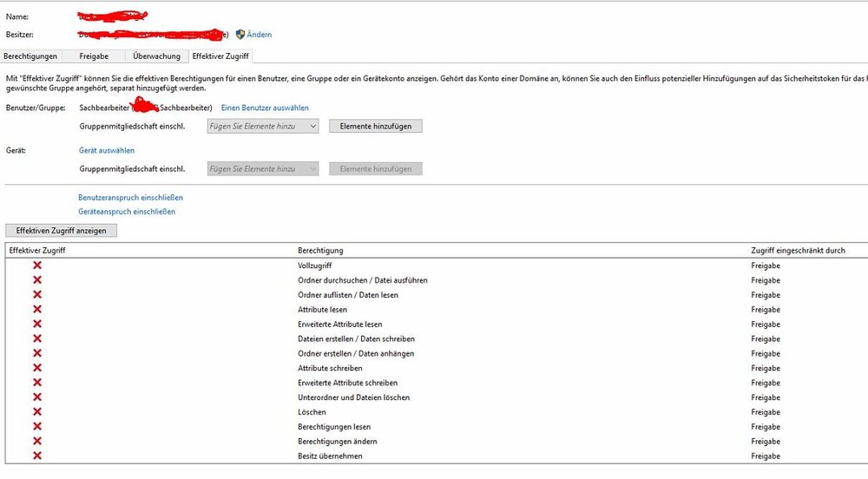Click the Berechtigung column header
Viewport: 868px width, 479px height.
[x=320, y=250]
